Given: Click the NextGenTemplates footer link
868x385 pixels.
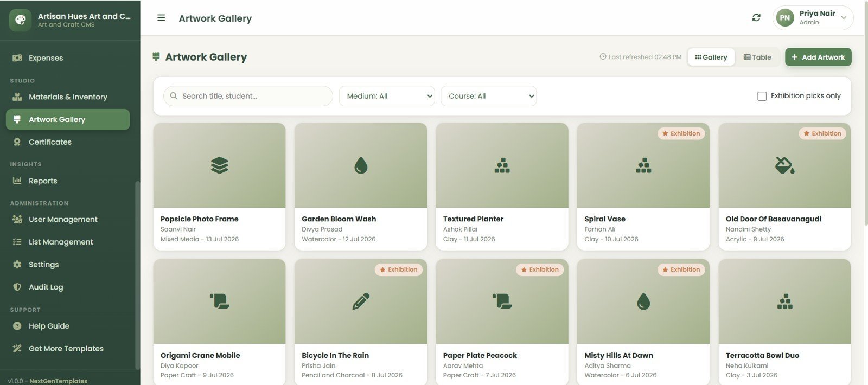Looking at the screenshot, I should pos(58,381).
